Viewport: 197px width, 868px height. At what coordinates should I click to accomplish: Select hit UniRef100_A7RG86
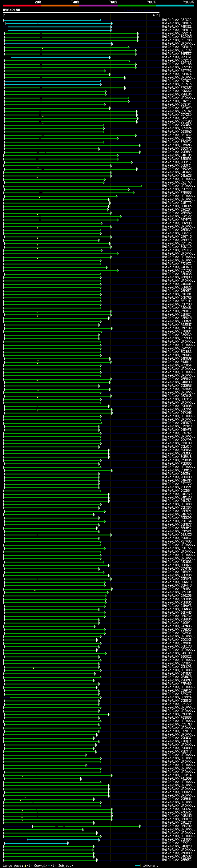pyautogui.click(x=177, y=193)
